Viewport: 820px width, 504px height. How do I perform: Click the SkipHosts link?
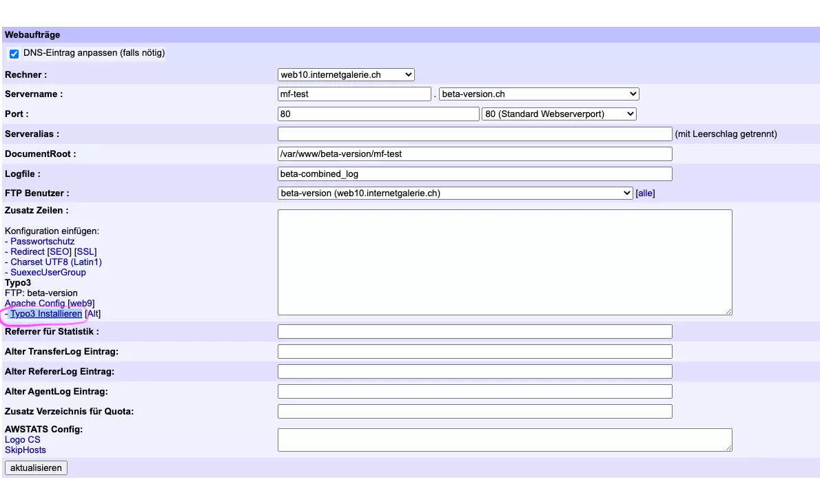tap(25, 450)
